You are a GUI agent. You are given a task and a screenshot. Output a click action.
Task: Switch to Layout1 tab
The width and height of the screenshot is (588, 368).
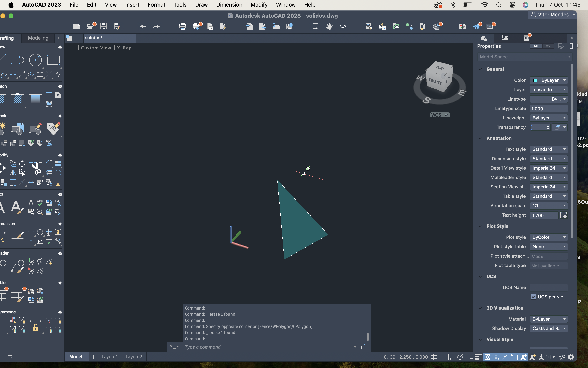pyautogui.click(x=110, y=357)
